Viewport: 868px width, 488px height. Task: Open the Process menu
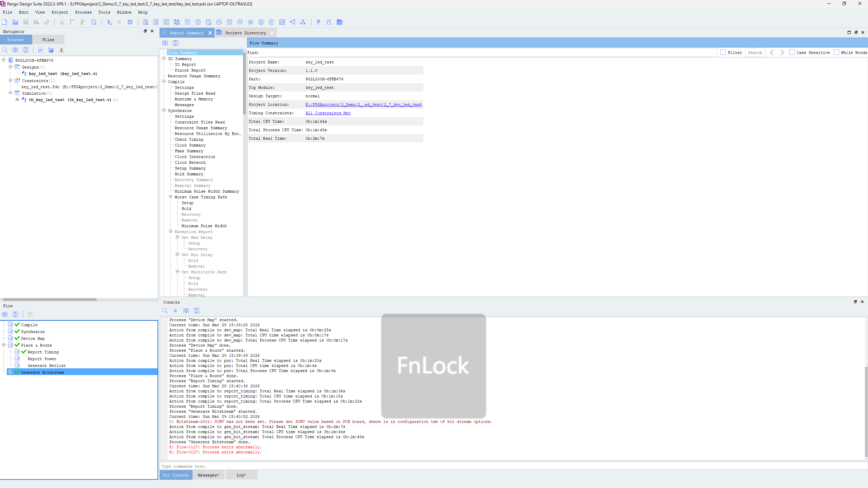point(83,12)
